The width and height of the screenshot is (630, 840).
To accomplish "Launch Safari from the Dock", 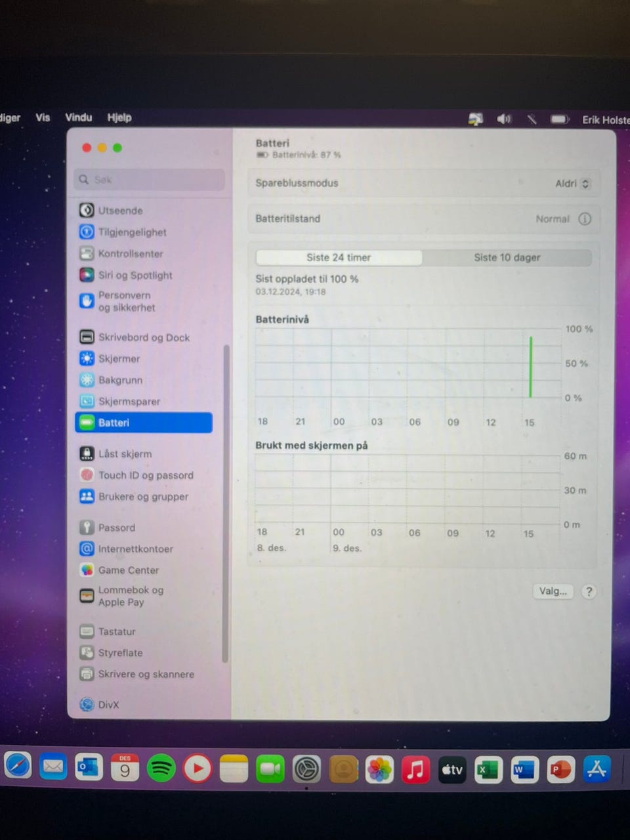I will point(18,765).
